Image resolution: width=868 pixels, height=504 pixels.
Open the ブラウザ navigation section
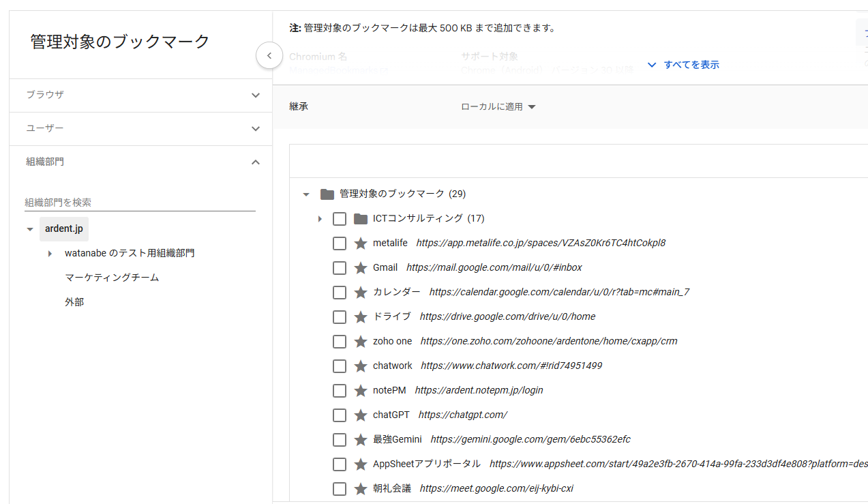(x=140, y=95)
